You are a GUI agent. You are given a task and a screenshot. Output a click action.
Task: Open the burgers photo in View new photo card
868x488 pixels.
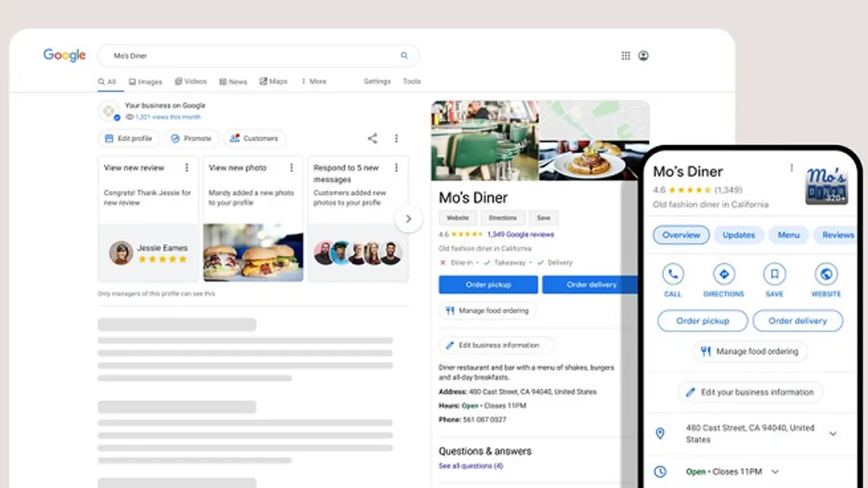[x=253, y=252]
